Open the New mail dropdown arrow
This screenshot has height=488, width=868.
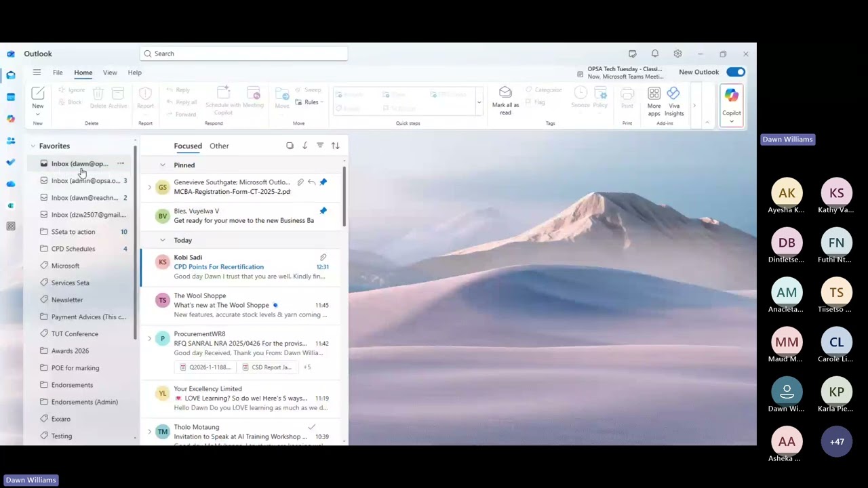pyautogui.click(x=38, y=115)
